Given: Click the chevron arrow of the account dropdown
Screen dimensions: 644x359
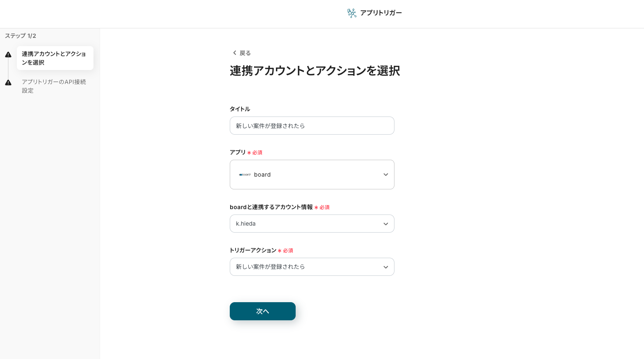Looking at the screenshot, I should click(386, 224).
